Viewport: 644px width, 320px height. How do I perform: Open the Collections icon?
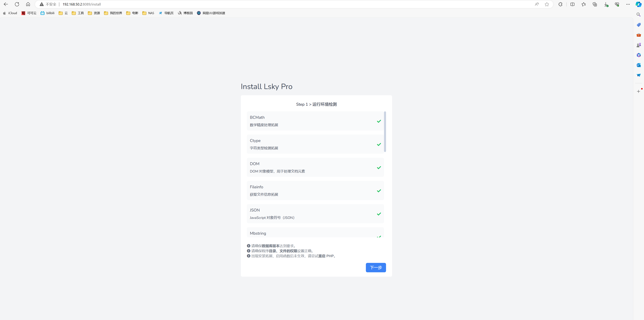pyautogui.click(x=595, y=4)
